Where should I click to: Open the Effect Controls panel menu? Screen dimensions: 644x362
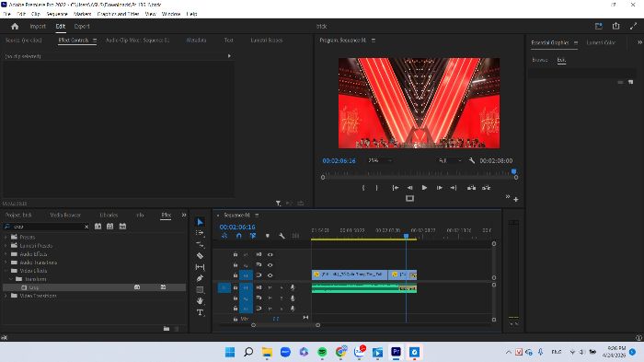tap(95, 41)
